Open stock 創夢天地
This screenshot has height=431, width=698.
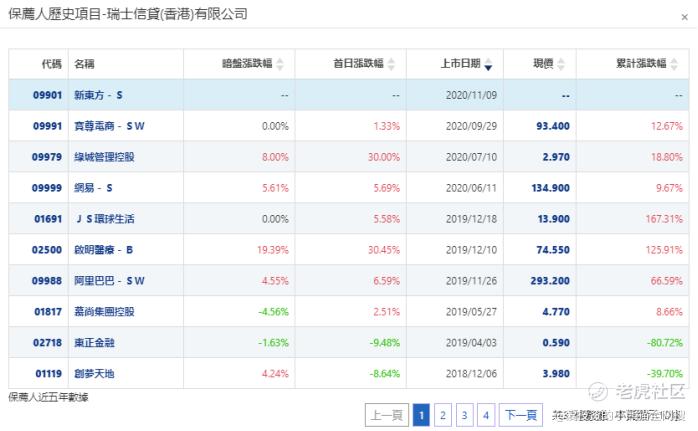point(94,374)
